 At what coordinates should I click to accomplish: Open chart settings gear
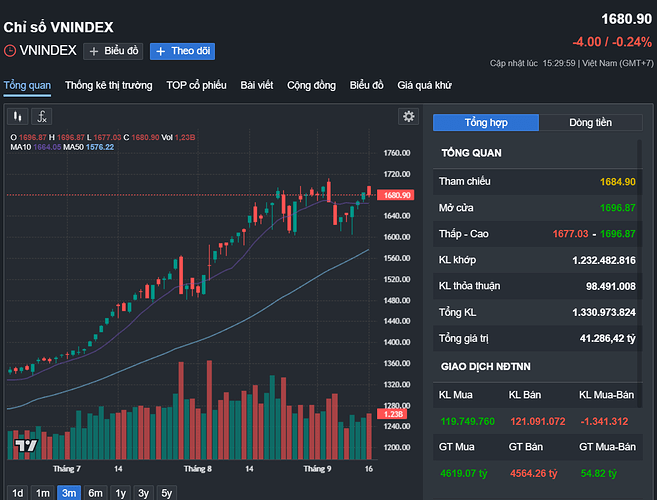408,116
